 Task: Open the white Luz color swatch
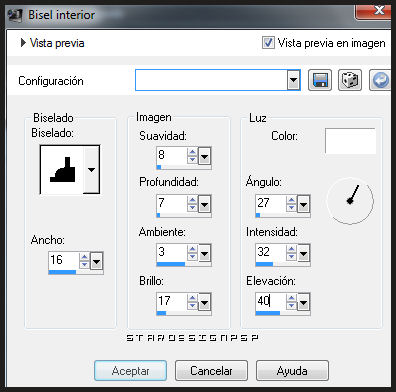click(x=350, y=141)
